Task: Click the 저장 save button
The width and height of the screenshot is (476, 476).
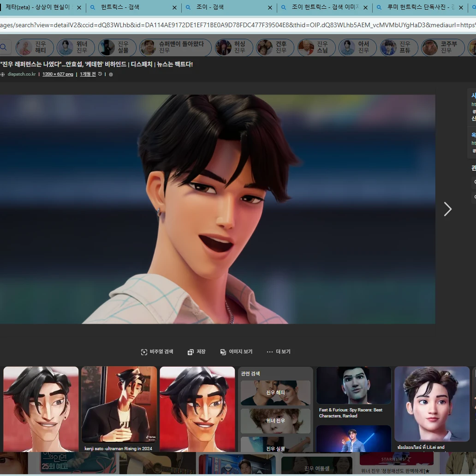Action: [x=196, y=351]
